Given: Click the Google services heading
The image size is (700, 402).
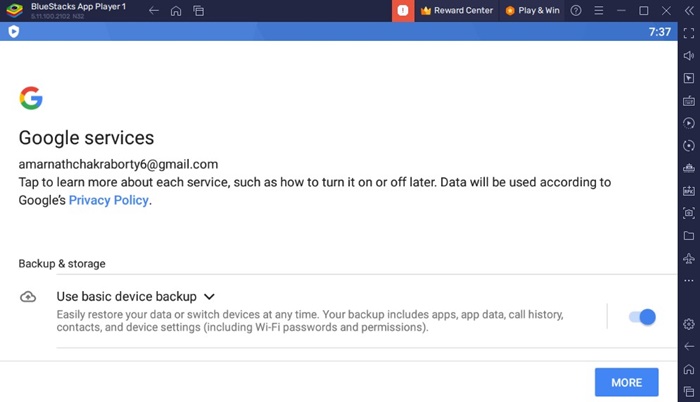Looking at the screenshot, I should click(x=86, y=138).
